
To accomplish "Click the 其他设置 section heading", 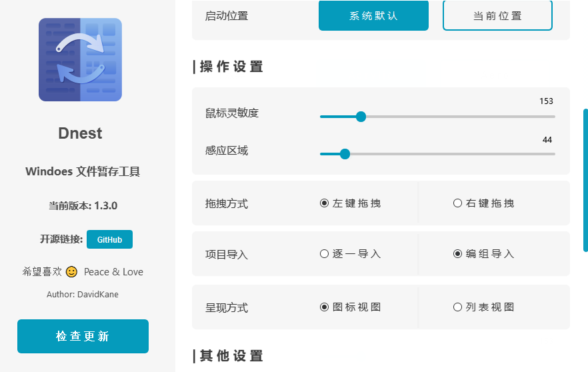I will pyautogui.click(x=231, y=356).
